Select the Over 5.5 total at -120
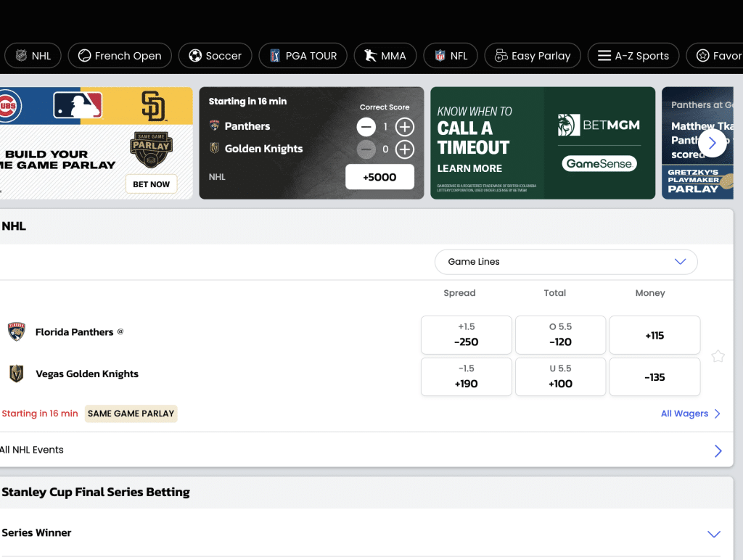Image resolution: width=743 pixels, height=560 pixels. (x=561, y=335)
